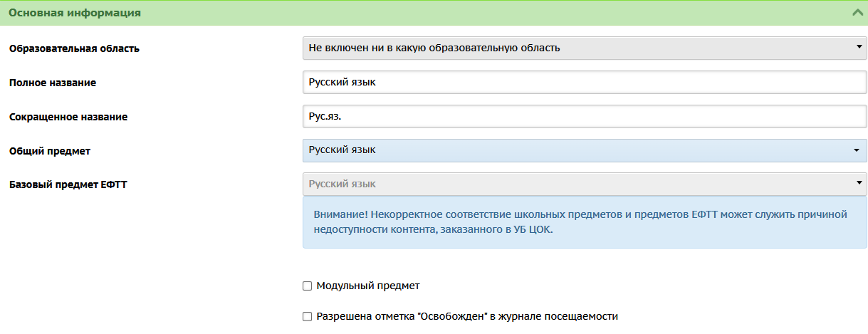Click the Сокращенное название field label
Image resolution: width=868 pixels, height=334 pixels.
pos(68,117)
